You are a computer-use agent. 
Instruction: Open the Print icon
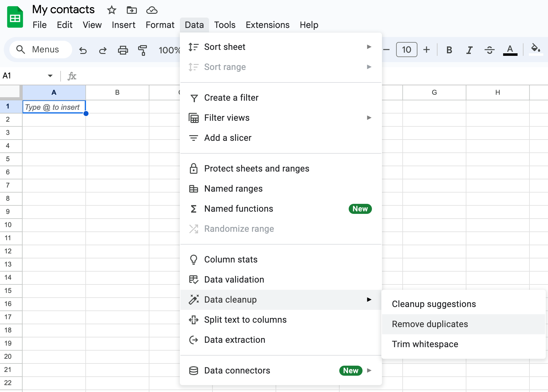click(123, 50)
